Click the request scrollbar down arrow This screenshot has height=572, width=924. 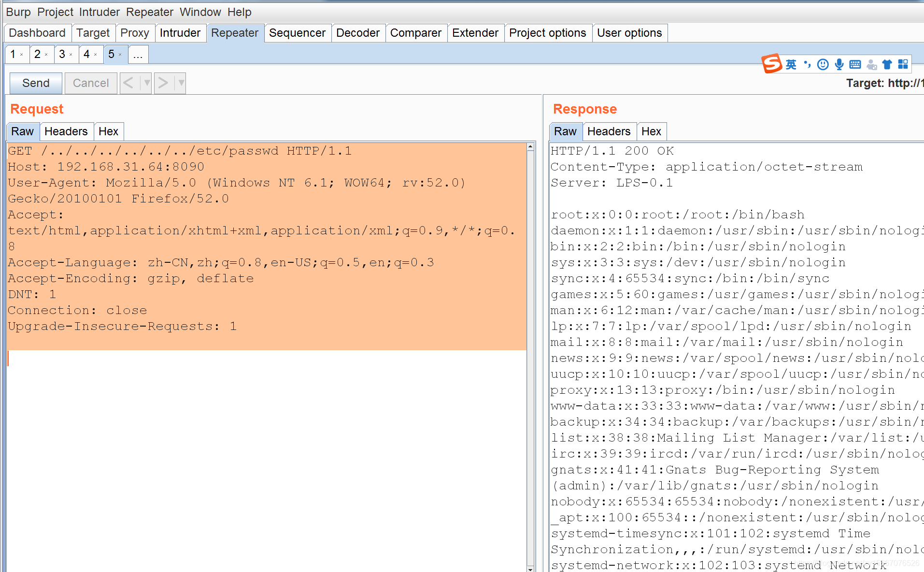pos(530,568)
